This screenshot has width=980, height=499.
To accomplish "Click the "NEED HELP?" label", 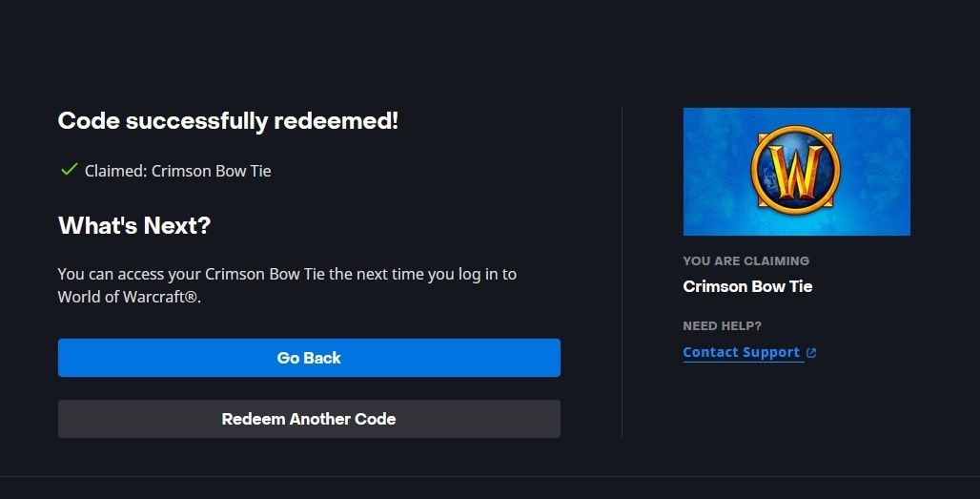I will pyautogui.click(x=722, y=326).
